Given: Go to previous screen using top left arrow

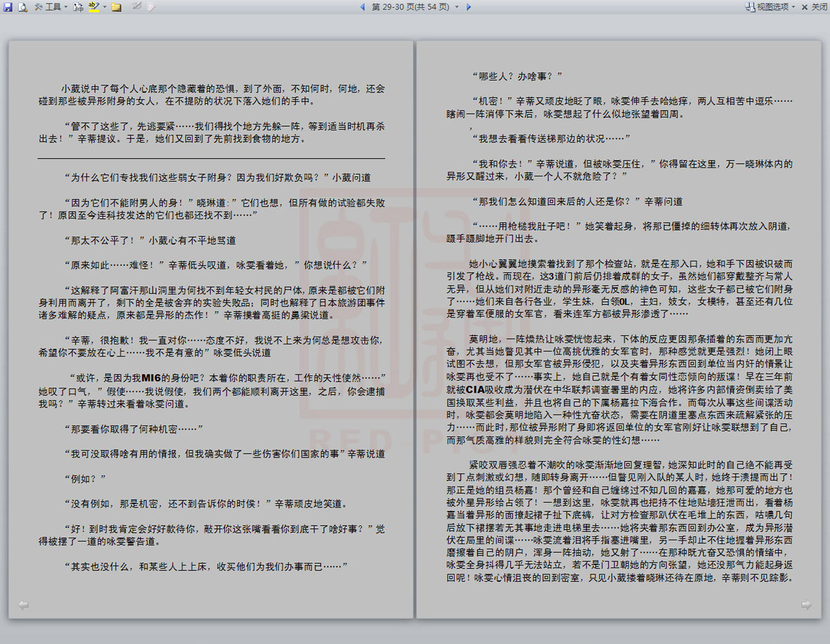Looking at the screenshot, I should 362,7.
